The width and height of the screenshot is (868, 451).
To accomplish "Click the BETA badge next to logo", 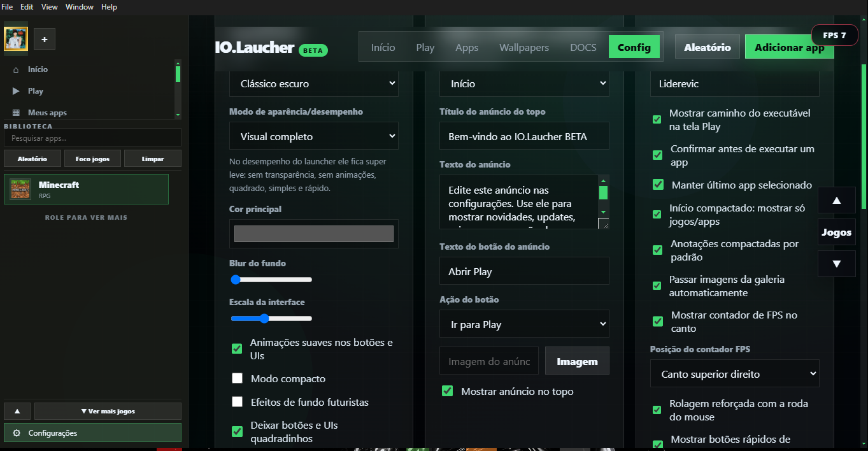I will click(313, 50).
